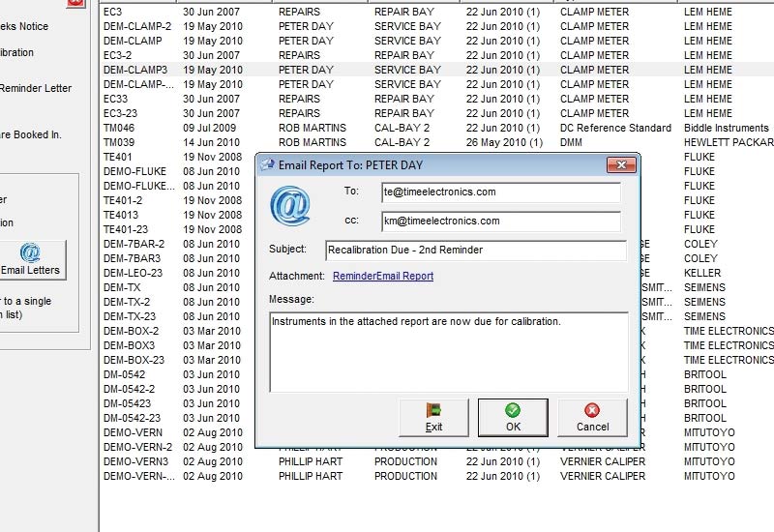The height and width of the screenshot is (532, 774).
Task: Edit the cc email address field
Action: [x=500, y=222]
